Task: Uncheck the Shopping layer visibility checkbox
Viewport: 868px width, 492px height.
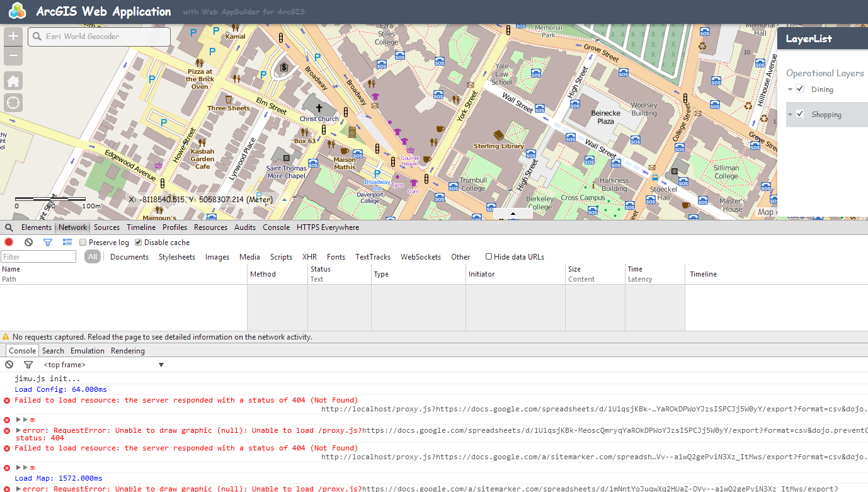Action: pos(800,114)
